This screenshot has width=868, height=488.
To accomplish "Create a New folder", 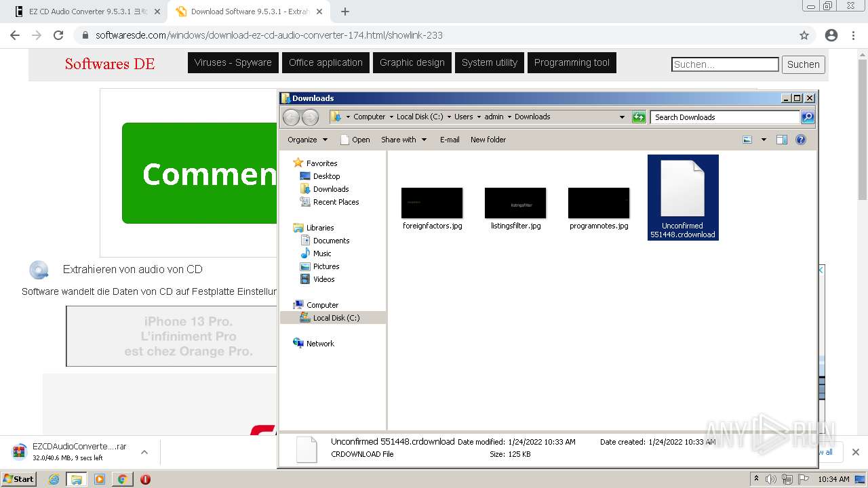I will tap(488, 140).
